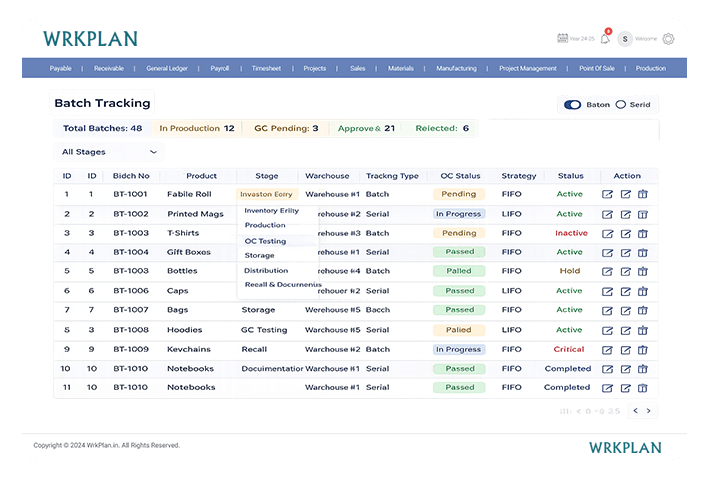708x477 pixels.
Task: Click trash icon in Bottles row
Action: (x=643, y=271)
